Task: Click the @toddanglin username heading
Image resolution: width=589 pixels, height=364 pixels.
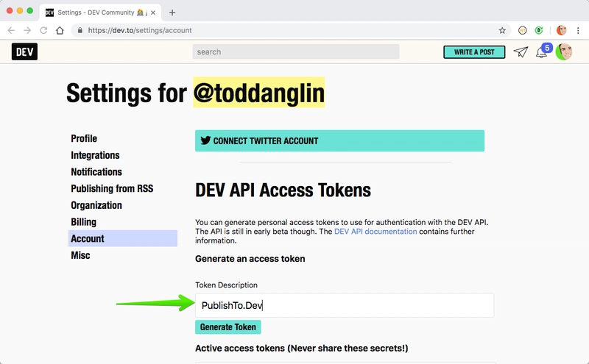Action: [x=259, y=93]
